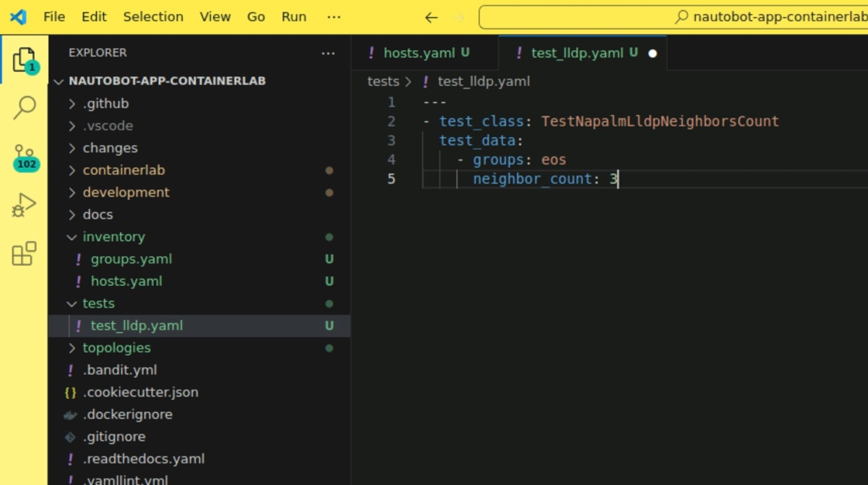
Task: Collapse the tests folder
Action: (x=98, y=304)
